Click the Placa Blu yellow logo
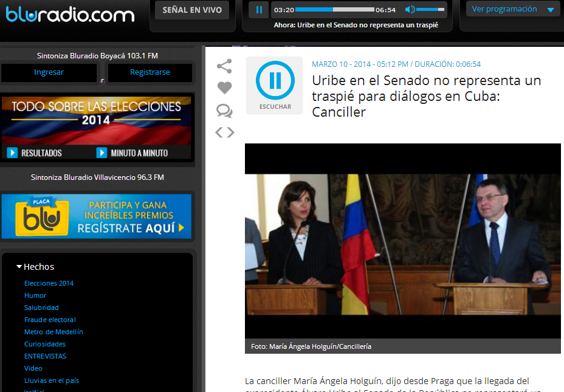Viewport: 564px width, 392px height. click(42, 216)
